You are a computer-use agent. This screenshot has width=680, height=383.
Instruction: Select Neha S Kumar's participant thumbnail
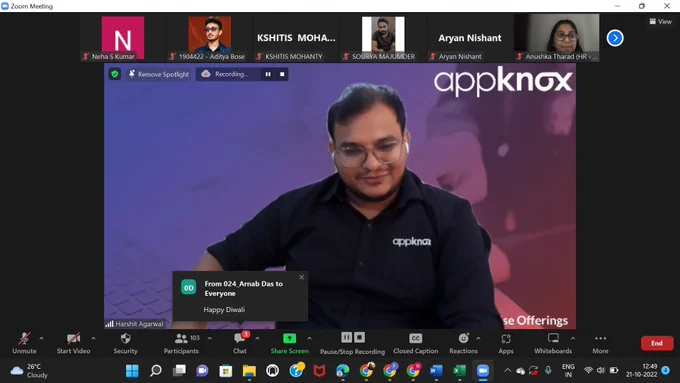tap(123, 38)
